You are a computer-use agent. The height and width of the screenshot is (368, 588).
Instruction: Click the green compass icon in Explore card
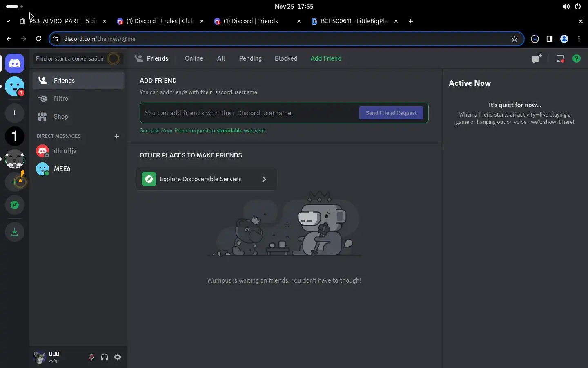coord(149,179)
